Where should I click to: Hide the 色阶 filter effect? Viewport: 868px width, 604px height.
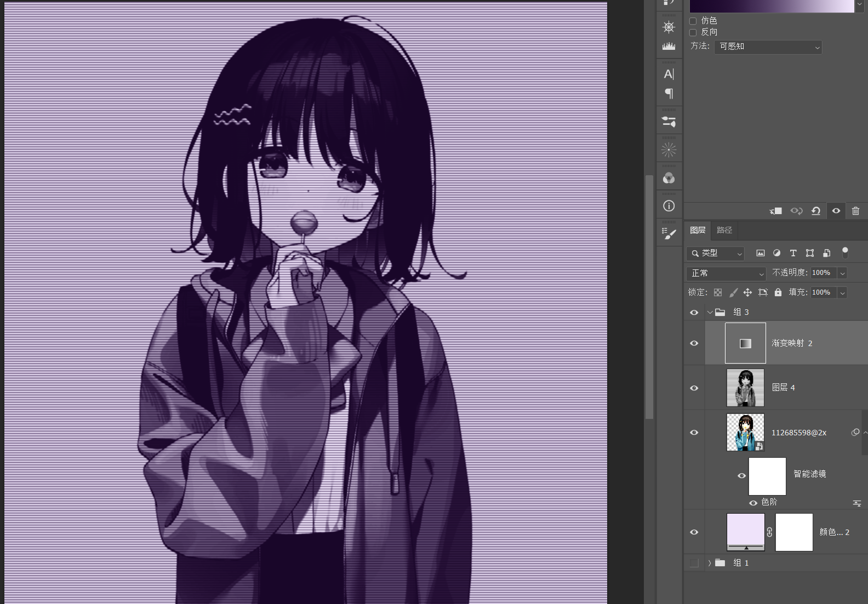click(753, 503)
